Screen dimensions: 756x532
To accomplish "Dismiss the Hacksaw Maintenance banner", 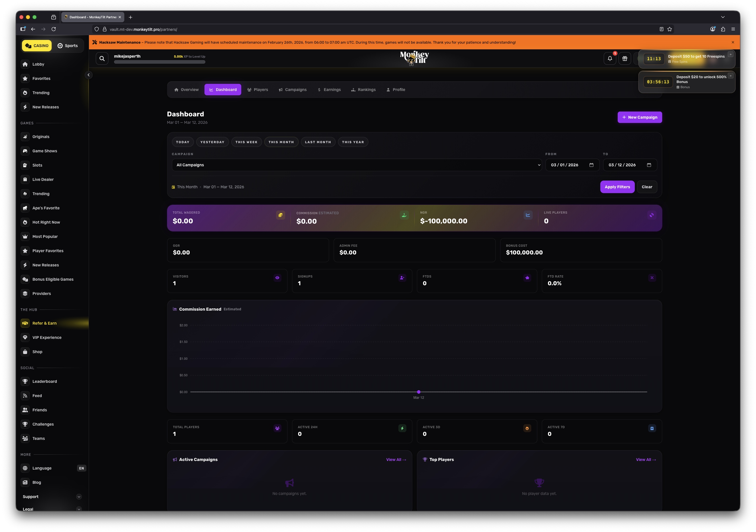I will pos(733,42).
